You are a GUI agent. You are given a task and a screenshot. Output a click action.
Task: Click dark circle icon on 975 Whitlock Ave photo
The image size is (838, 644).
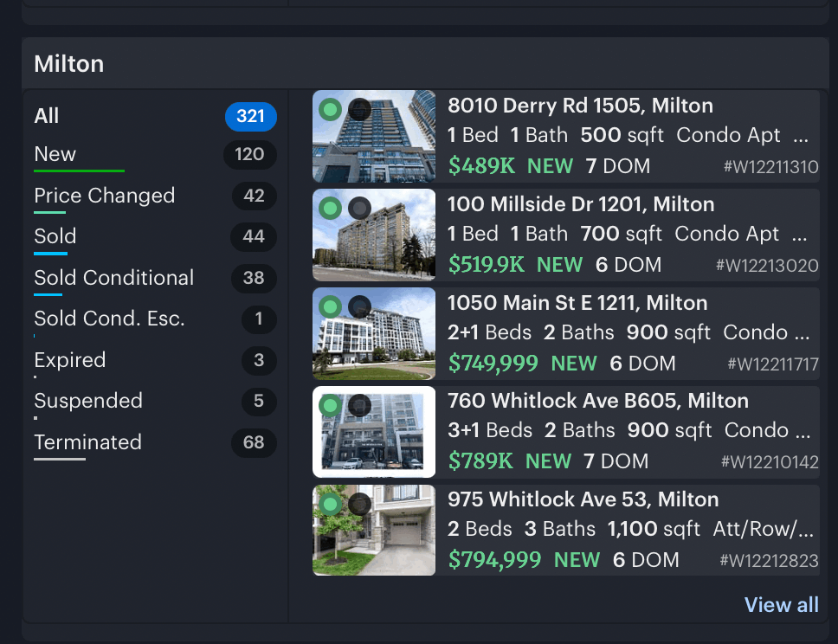pyautogui.click(x=359, y=504)
